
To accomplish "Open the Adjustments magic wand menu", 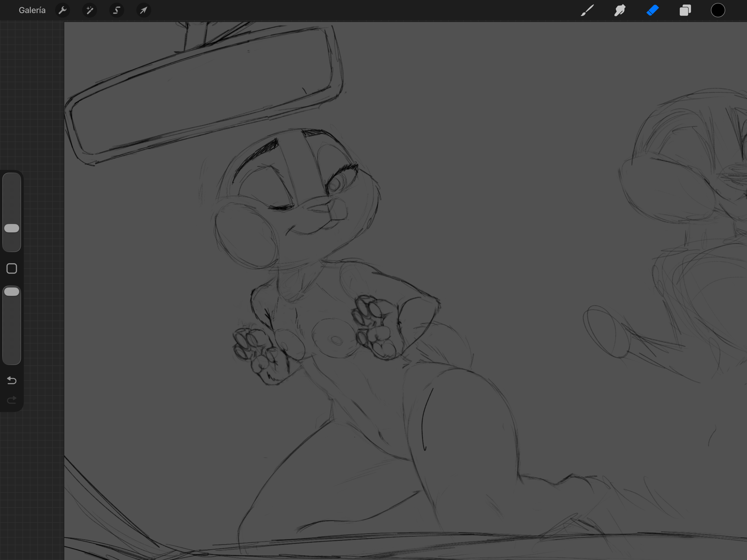I will click(x=89, y=10).
